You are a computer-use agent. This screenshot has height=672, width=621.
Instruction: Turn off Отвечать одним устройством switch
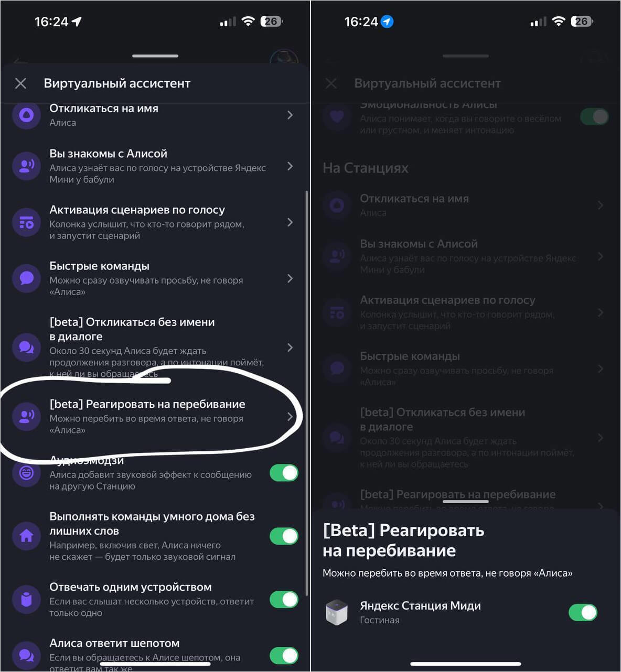point(284,599)
